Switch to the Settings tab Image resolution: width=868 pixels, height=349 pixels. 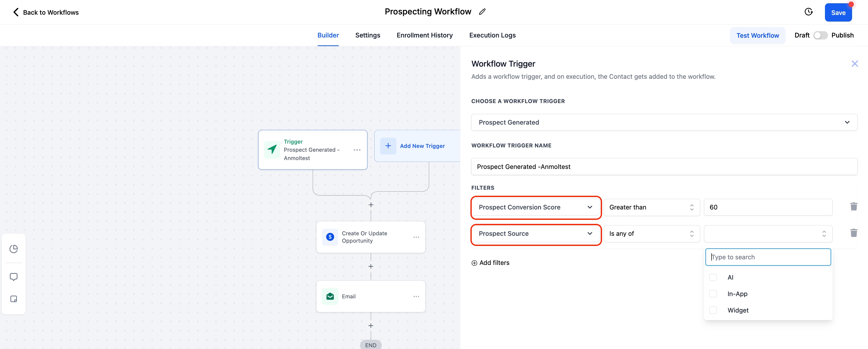click(x=367, y=35)
